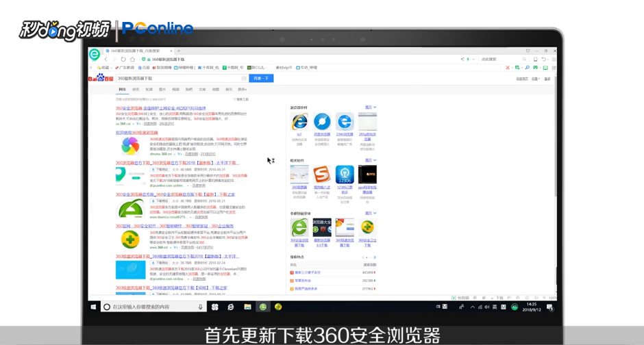Screen dimensions: 644x345
Task: Click the 登录 link
Action: (547, 79)
